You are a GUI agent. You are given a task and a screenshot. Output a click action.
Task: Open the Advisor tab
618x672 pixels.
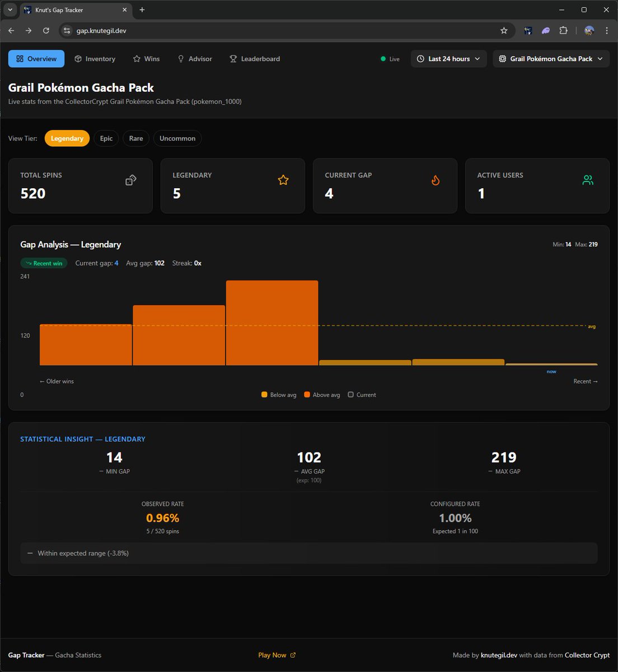coord(195,59)
